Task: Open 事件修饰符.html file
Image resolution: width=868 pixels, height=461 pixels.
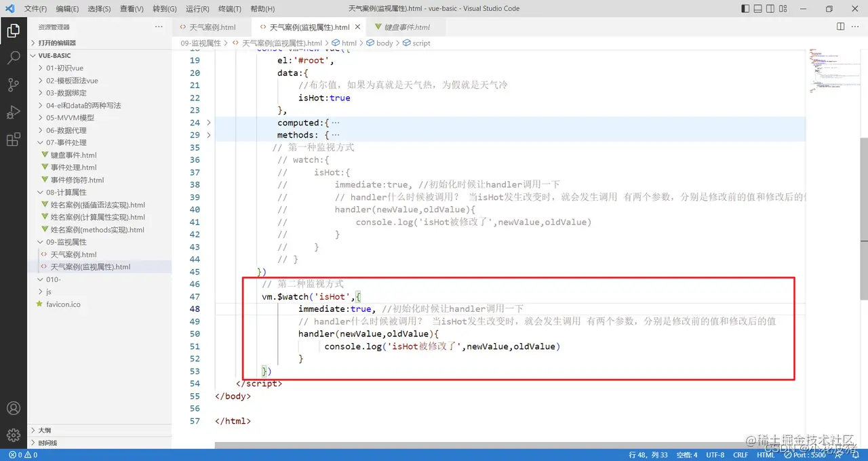Action: click(99, 180)
